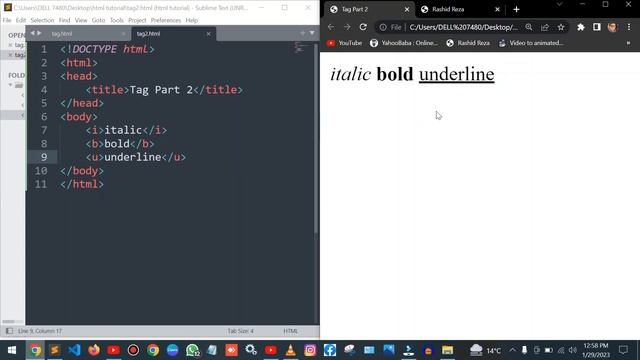Image resolution: width=640 pixels, height=360 pixels.
Task: Open Sublime Text from taskbar
Action: (54, 350)
